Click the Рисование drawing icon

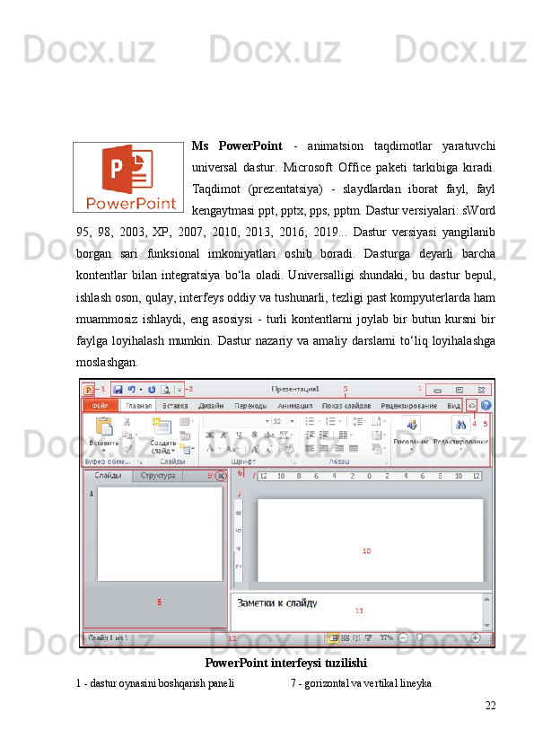click(411, 425)
